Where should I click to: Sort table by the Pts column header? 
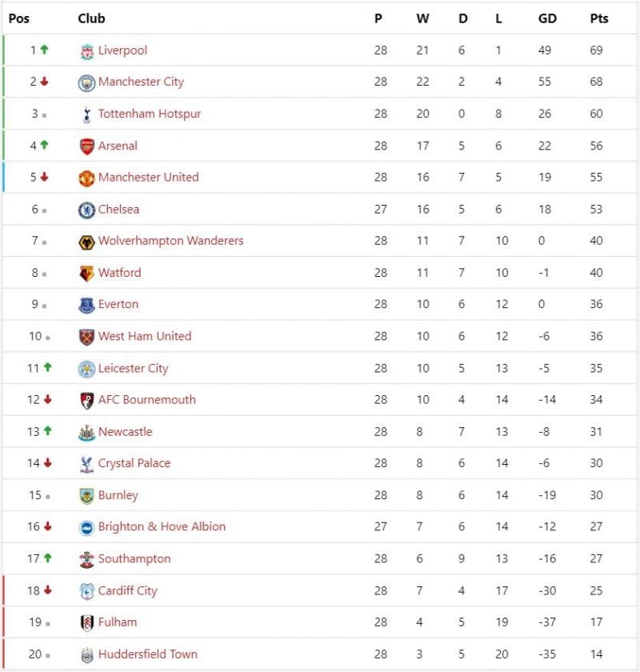pyautogui.click(x=599, y=18)
